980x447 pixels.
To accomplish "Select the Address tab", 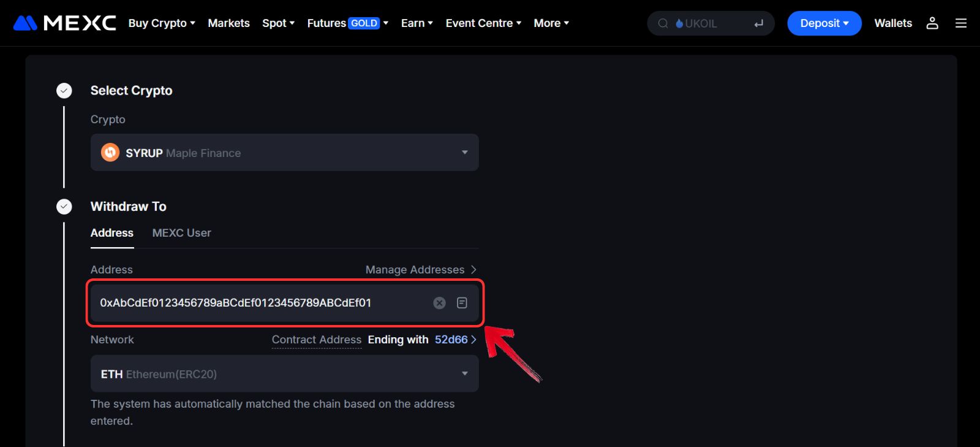I will [x=111, y=233].
